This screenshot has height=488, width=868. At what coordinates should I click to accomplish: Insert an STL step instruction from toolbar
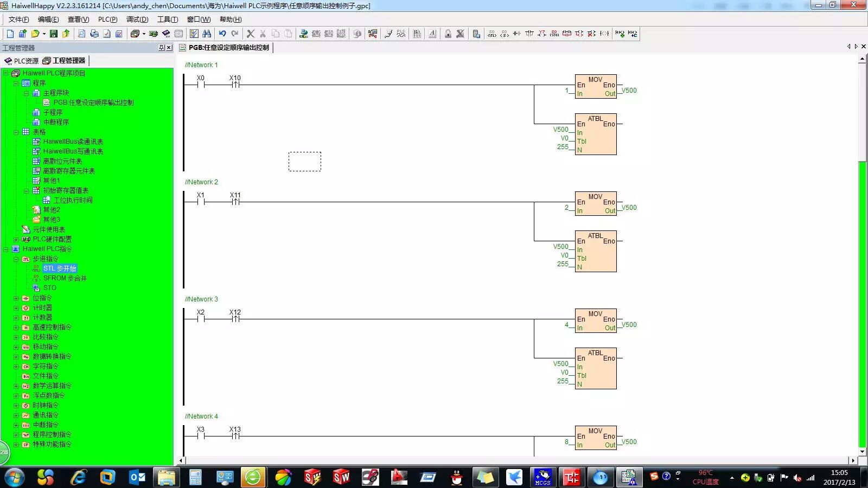pos(492,34)
